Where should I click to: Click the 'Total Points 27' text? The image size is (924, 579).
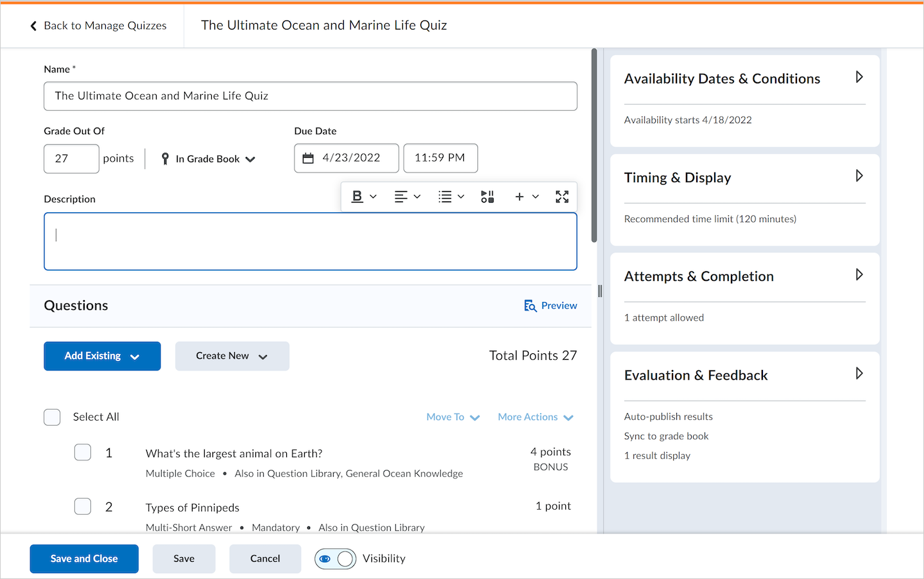pos(533,356)
